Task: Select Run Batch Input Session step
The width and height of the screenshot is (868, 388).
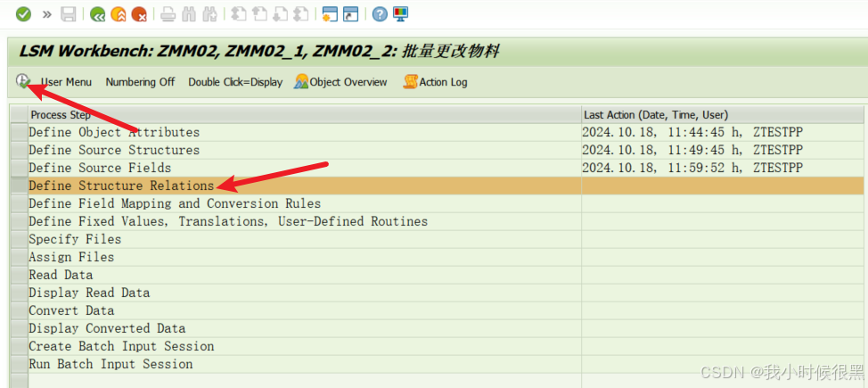Action: tap(305, 364)
